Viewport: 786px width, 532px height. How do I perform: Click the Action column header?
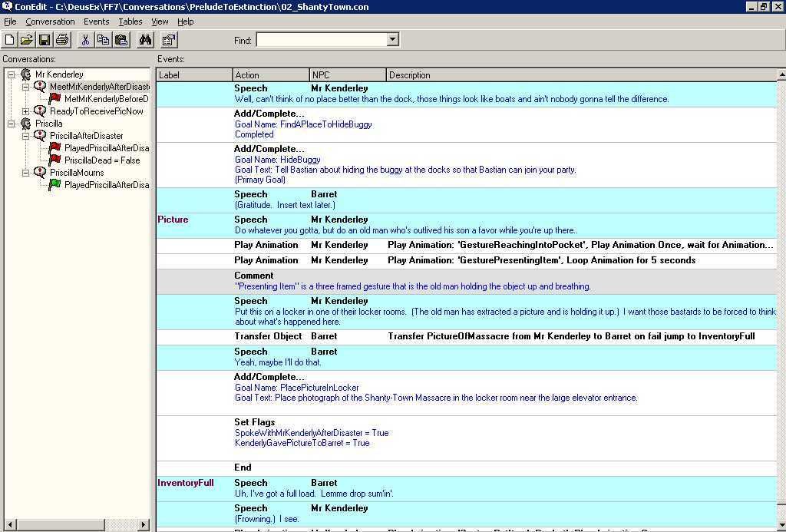[271, 75]
